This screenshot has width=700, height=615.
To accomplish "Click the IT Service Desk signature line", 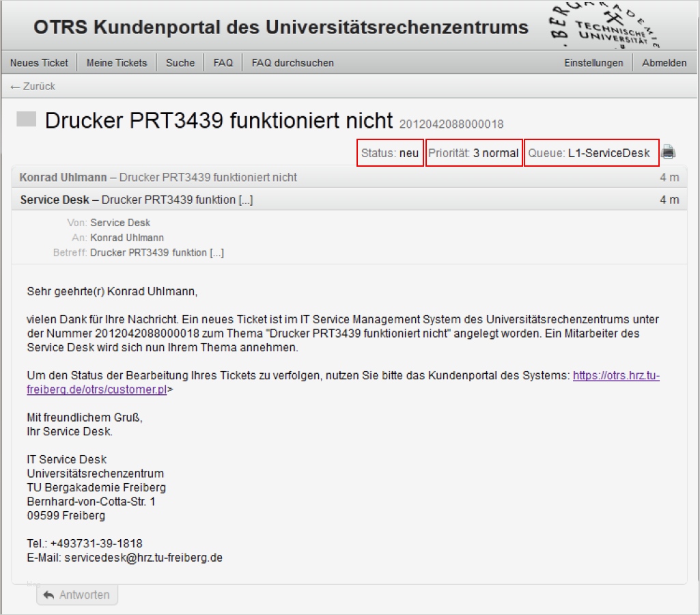I will (66, 460).
